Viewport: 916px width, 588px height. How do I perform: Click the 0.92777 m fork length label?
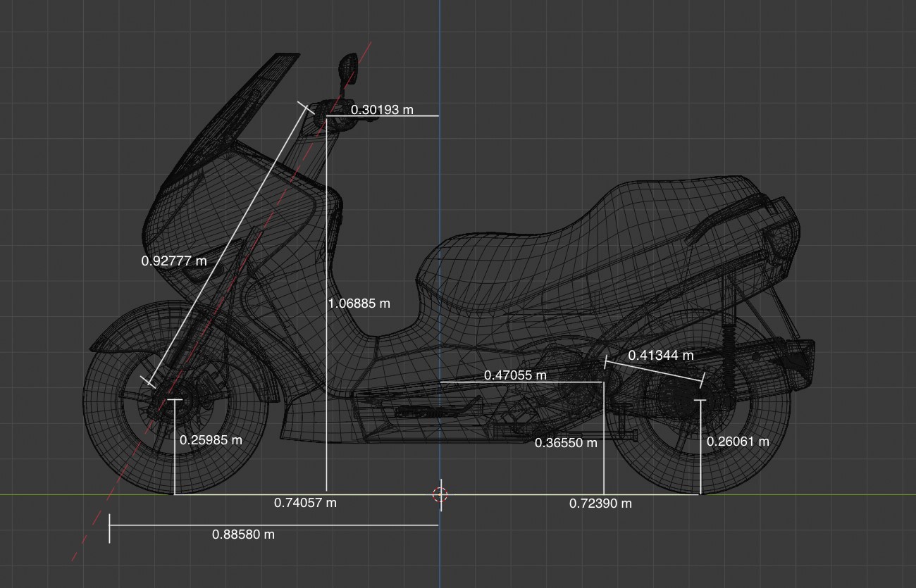click(174, 261)
